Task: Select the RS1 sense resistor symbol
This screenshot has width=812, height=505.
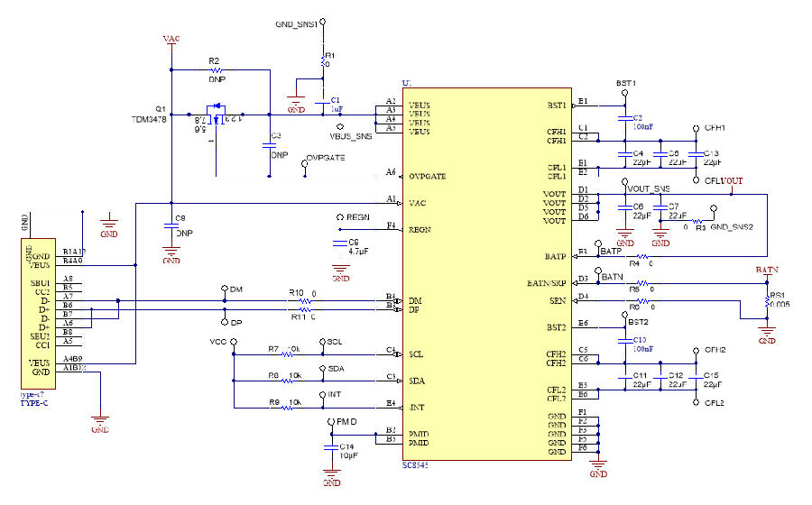Action: pos(767,301)
